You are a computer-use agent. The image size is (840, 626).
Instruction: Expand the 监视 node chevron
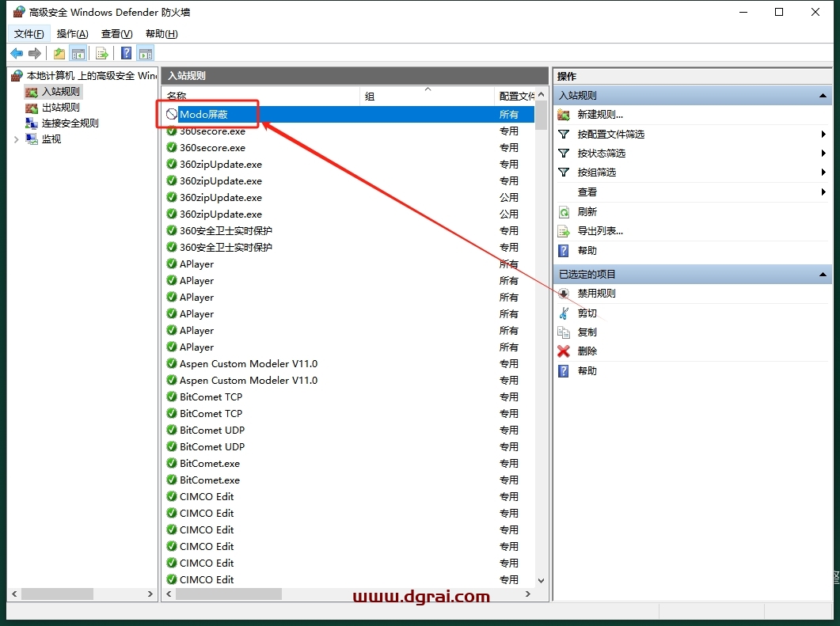pos(16,139)
